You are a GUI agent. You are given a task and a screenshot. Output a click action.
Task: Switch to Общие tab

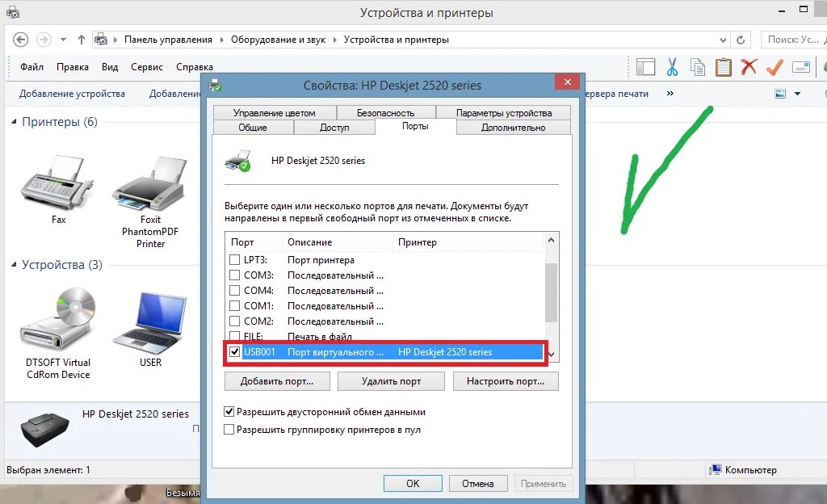coord(253,128)
